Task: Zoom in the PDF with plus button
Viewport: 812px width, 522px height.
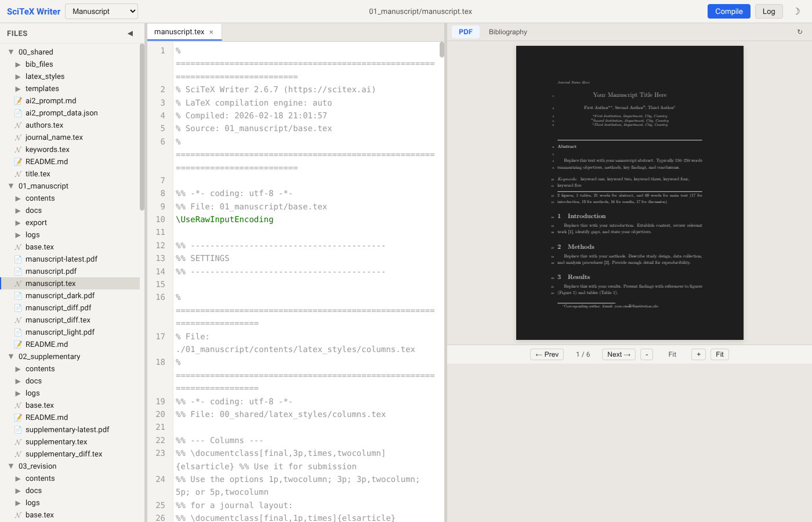Action: (698, 354)
